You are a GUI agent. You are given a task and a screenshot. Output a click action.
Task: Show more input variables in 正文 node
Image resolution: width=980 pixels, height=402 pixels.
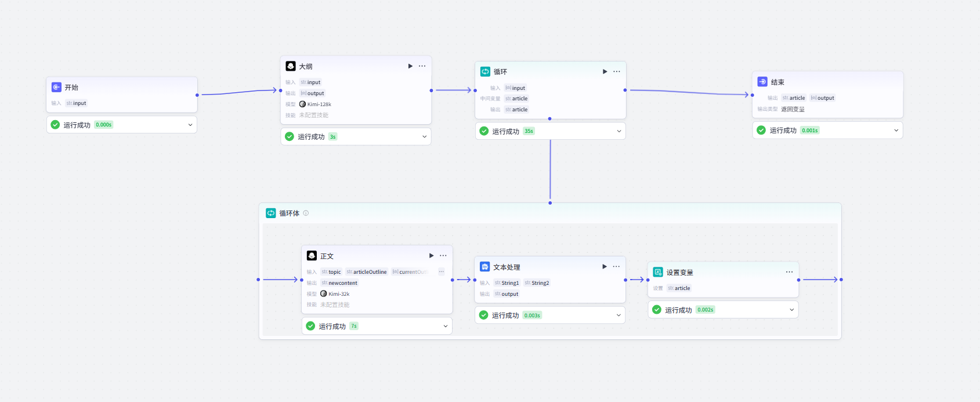[441, 271]
